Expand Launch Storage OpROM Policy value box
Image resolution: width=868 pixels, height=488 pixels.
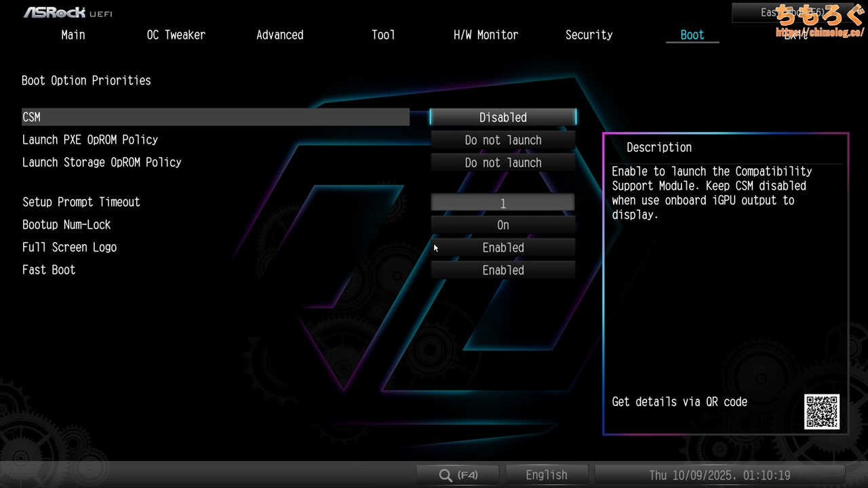(x=502, y=163)
